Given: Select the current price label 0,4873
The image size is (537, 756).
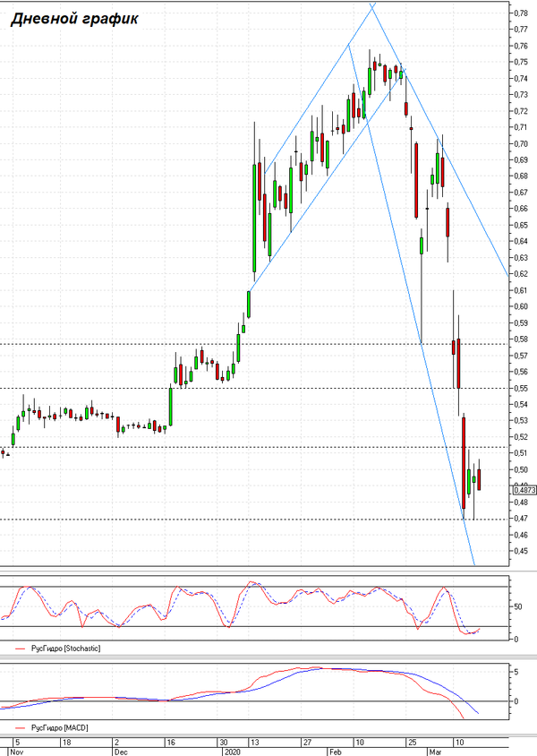Looking at the screenshot, I should click(x=524, y=490).
